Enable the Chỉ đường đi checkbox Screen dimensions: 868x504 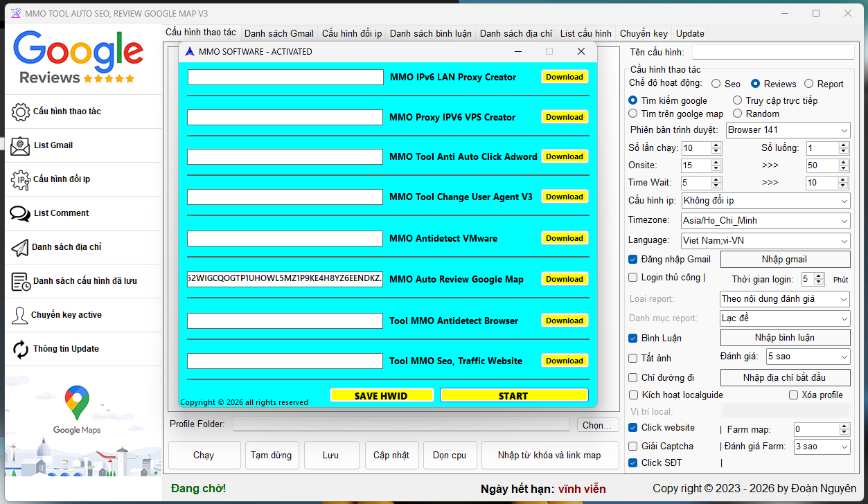click(633, 377)
